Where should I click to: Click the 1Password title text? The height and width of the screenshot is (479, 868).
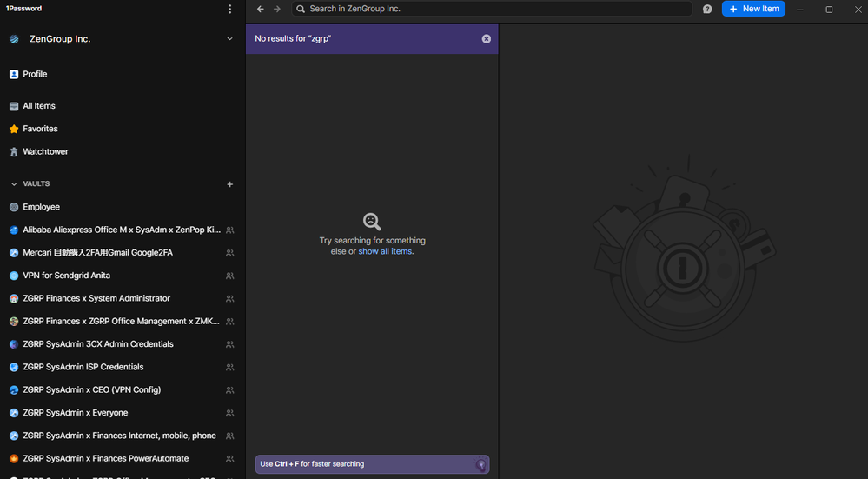[x=23, y=9]
